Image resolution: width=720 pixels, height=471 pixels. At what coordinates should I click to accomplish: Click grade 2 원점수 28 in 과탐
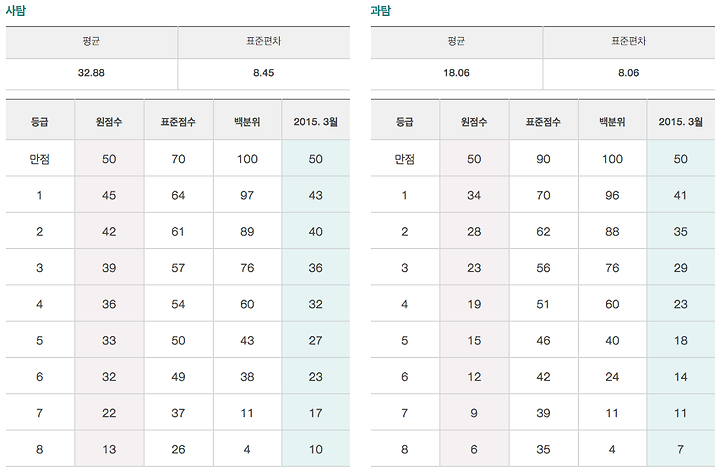pos(474,232)
